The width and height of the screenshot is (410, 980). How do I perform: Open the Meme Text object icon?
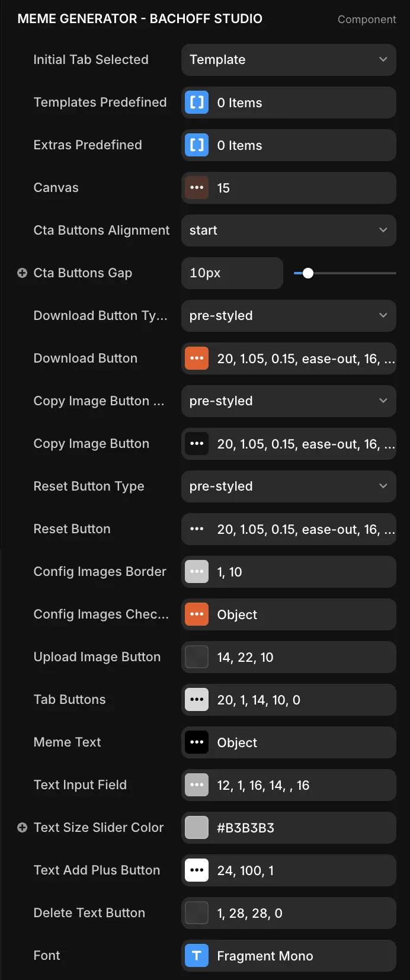click(197, 742)
